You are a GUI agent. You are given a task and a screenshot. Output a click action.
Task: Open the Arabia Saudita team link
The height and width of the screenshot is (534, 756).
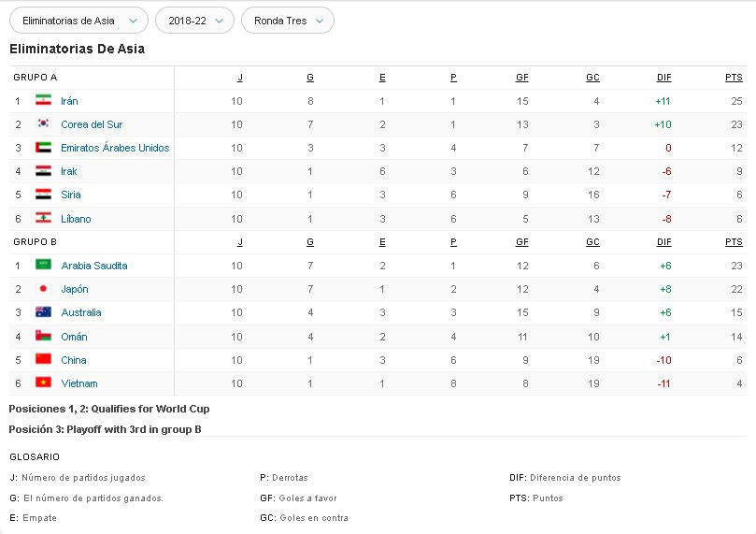pos(94,266)
